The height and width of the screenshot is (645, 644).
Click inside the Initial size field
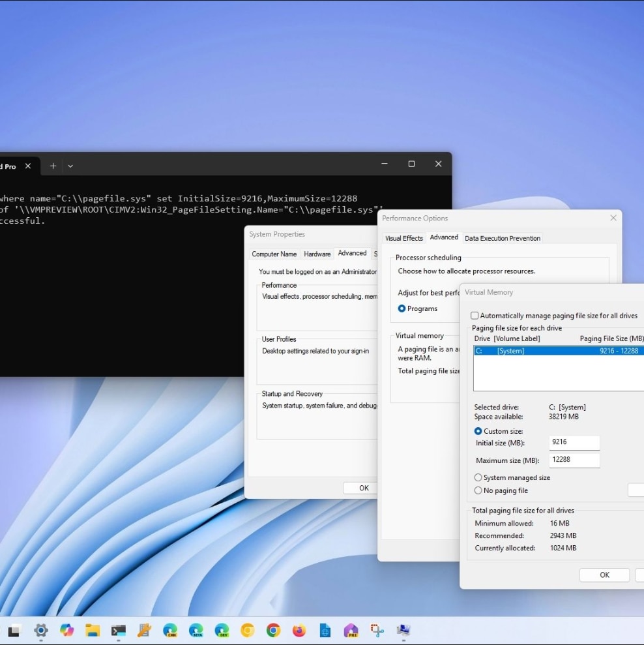point(574,442)
